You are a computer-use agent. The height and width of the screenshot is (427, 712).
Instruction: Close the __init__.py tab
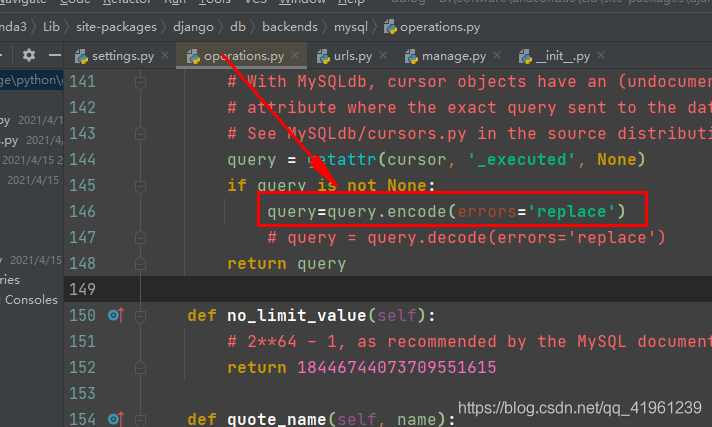pyautogui.click(x=601, y=55)
